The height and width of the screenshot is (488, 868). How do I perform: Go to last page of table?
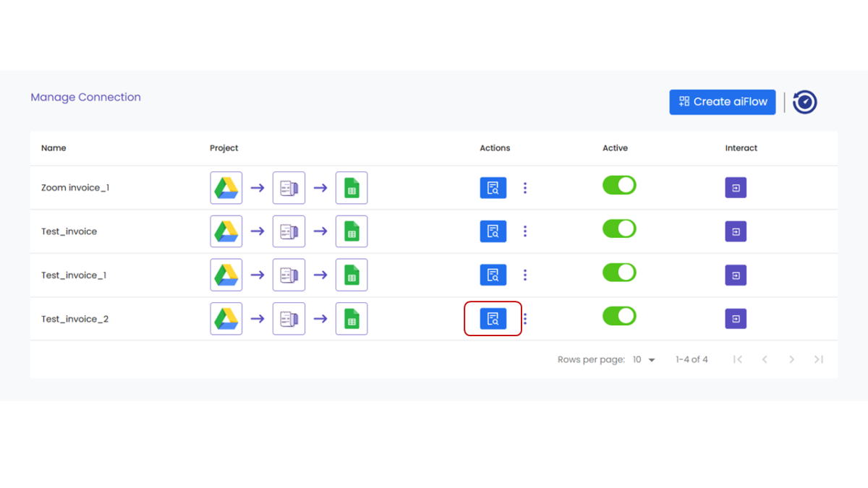pyautogui.click(x=819, y=359)
